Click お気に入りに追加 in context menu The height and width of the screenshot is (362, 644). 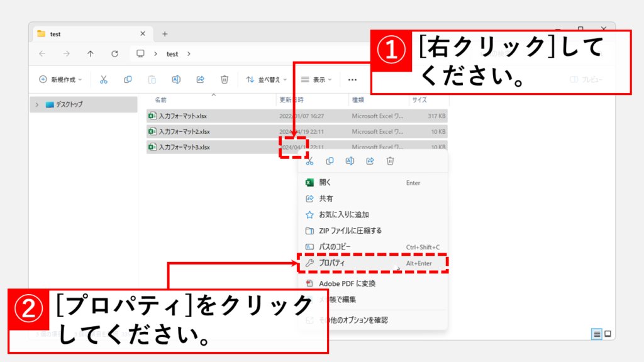click(343, 214)
